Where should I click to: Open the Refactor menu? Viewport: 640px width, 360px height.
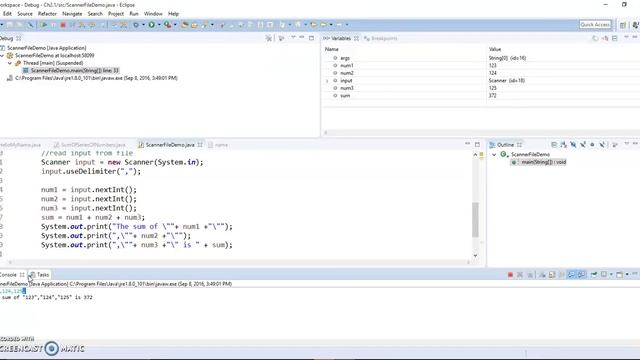pyautogui.click(x=47, y=14)
